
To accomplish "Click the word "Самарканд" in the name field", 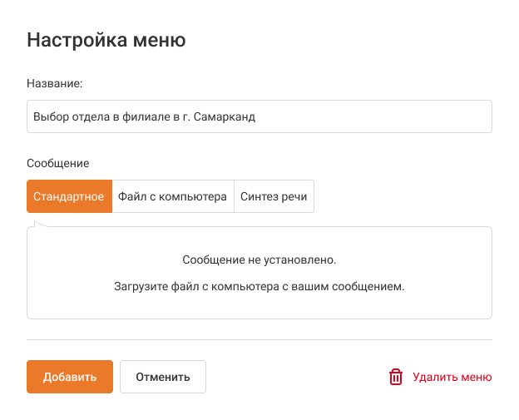I will 228,116.
